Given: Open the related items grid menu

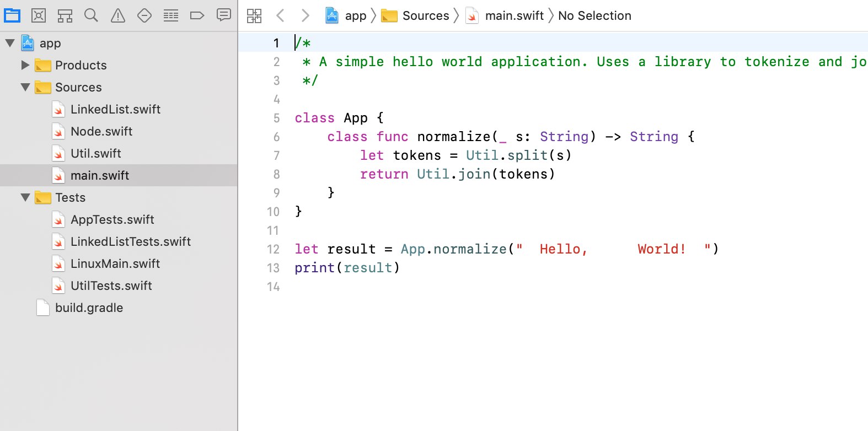Looking at the screenshot, I should tap(254, 15).
